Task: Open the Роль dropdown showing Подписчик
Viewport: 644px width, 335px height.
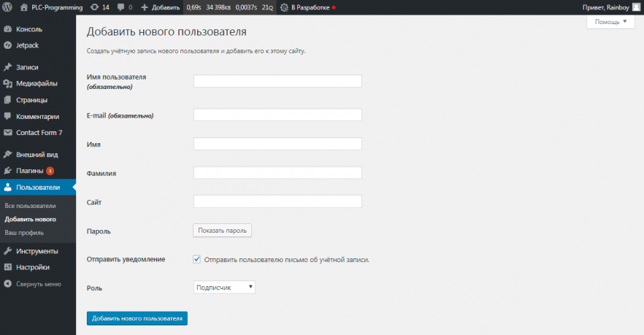Action: 224,288
